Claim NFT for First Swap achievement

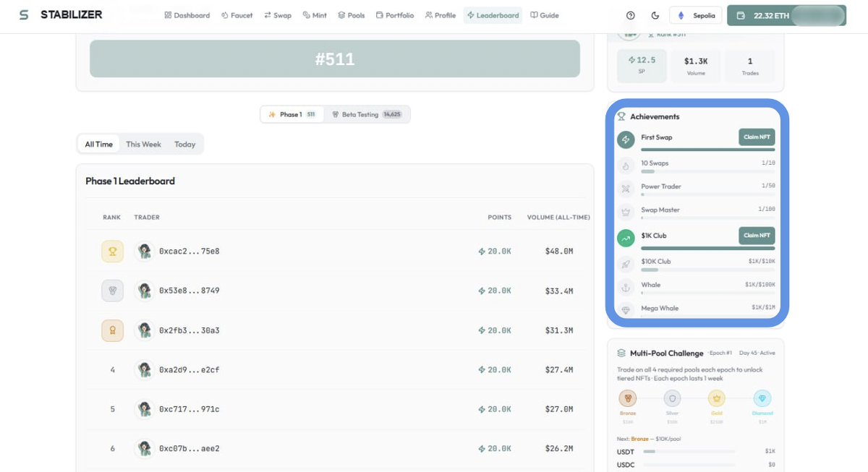coord(757,137)
